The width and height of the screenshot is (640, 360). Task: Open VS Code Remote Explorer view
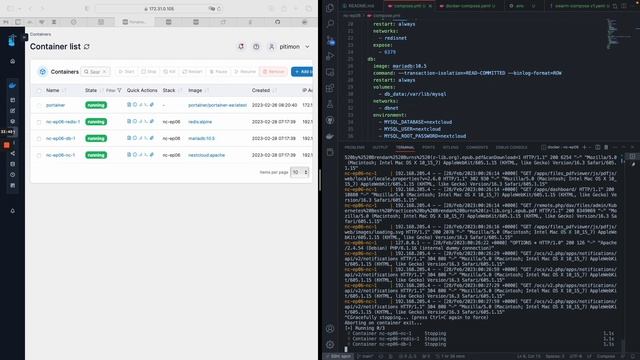[x=330, y=72]
